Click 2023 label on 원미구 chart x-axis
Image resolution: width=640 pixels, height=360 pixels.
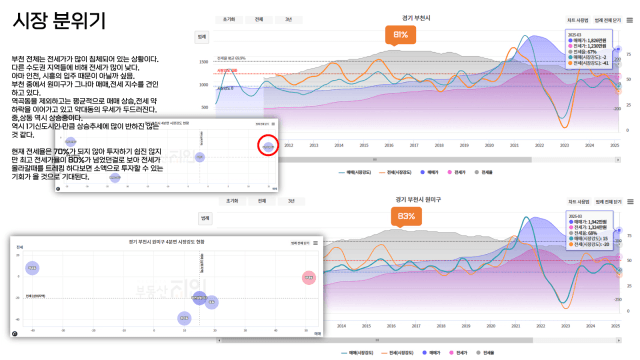coord(565,326)
